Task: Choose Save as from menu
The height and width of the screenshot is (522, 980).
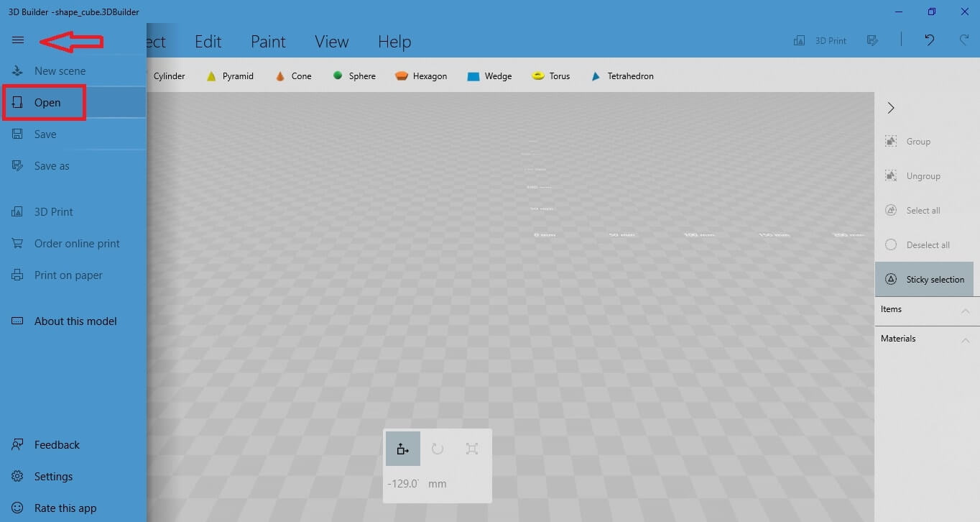Action: [52, 166]
